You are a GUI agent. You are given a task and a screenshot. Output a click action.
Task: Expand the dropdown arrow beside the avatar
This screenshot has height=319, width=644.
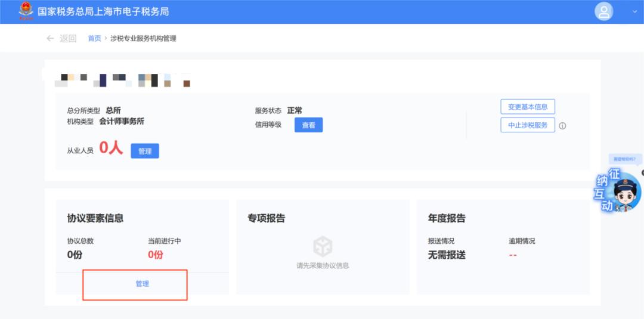[634, 12]
